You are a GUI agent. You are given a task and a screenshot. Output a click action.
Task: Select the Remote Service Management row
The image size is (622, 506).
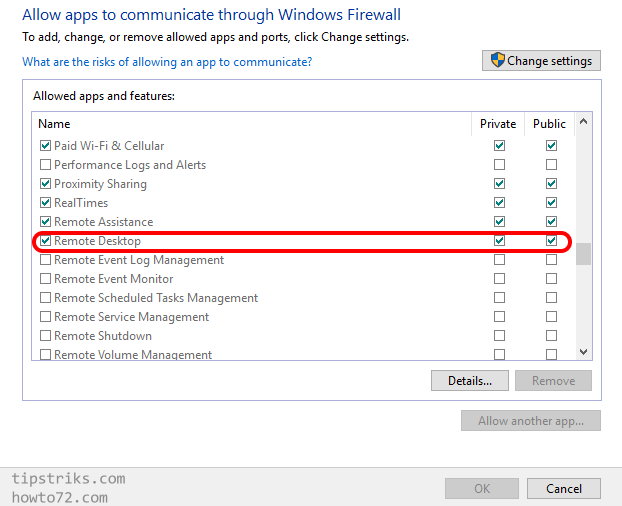[132, 317]
